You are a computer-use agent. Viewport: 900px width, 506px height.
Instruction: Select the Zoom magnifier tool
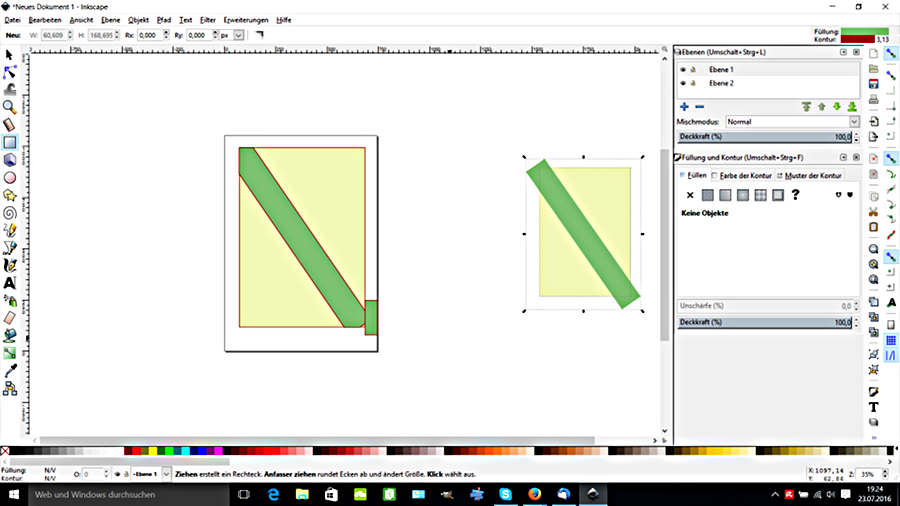click(x=9, y=106)
